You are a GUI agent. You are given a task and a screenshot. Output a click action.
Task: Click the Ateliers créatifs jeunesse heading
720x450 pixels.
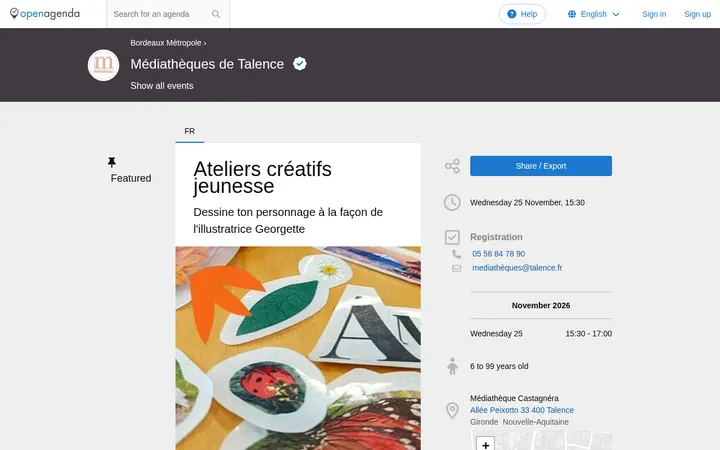click(262, 177)
